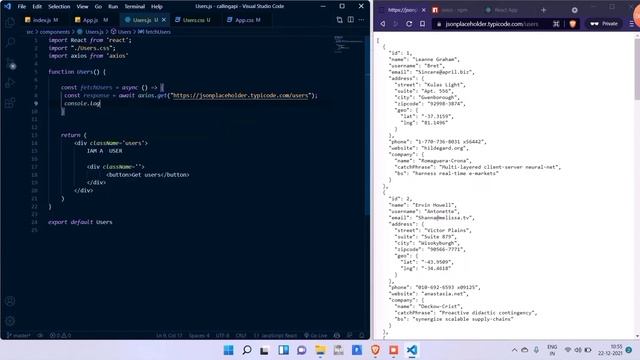Reload the page in Brave browser
Screen dimensions: 640x360
(x=409, y=24)
